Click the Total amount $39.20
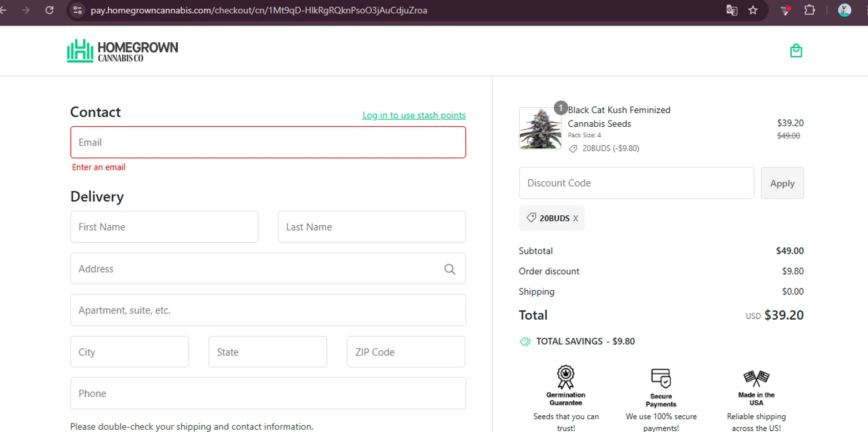 point(784,315)
